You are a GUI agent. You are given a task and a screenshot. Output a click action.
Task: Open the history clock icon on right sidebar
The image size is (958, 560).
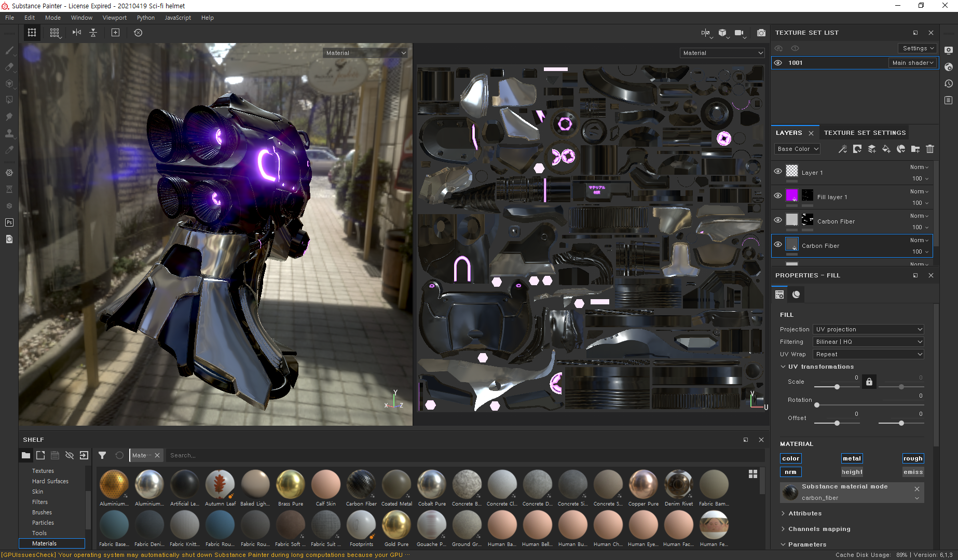(x=949, y=83)
